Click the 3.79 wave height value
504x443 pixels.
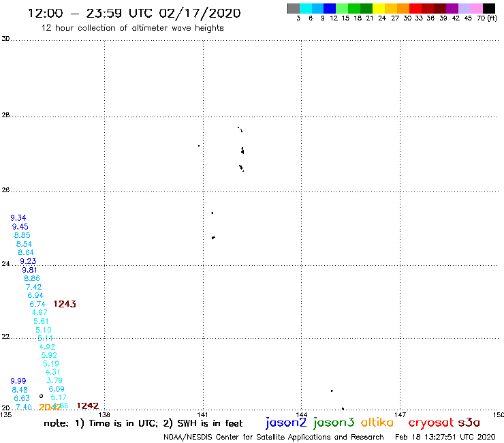[54, 380]
